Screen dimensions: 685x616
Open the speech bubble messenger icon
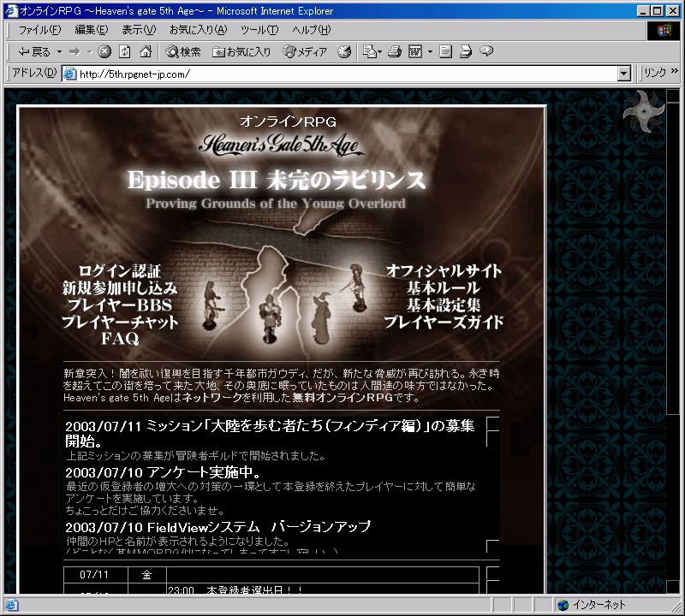tap(486, 51)
